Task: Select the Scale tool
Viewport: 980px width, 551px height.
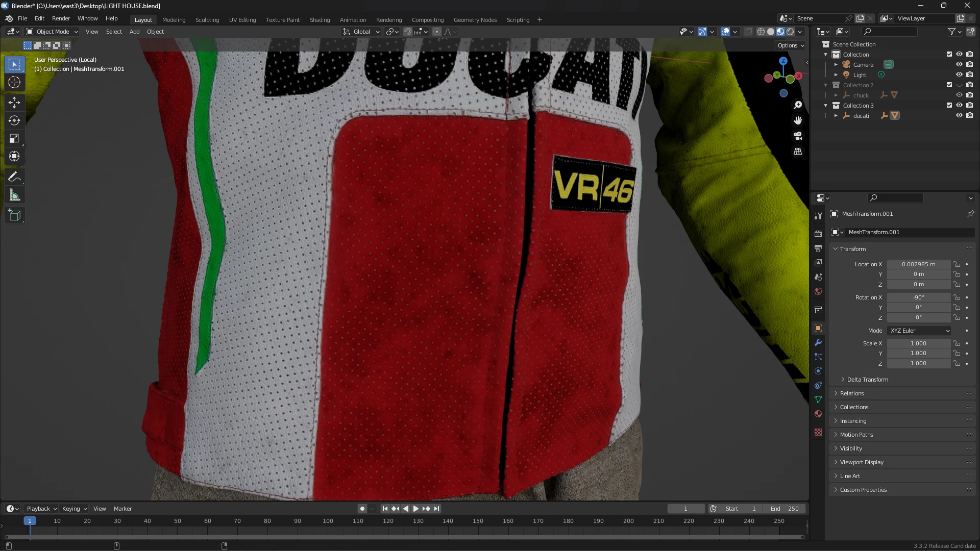Action: point(14,139)
